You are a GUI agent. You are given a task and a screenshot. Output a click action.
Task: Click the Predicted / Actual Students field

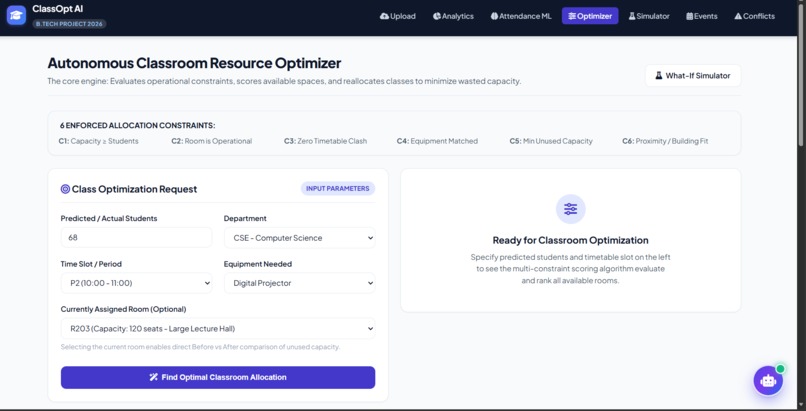point(136,238)
